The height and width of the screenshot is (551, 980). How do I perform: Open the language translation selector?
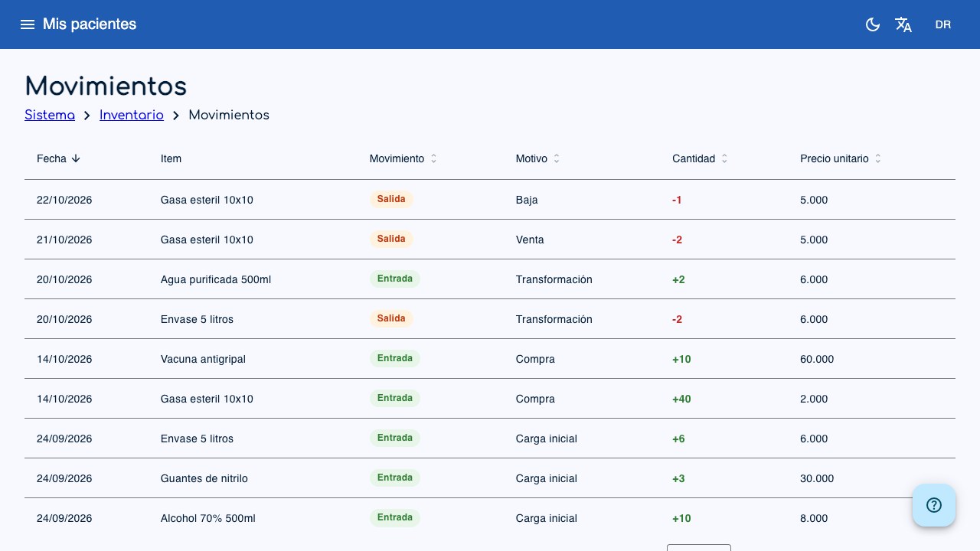coord(903,24)
